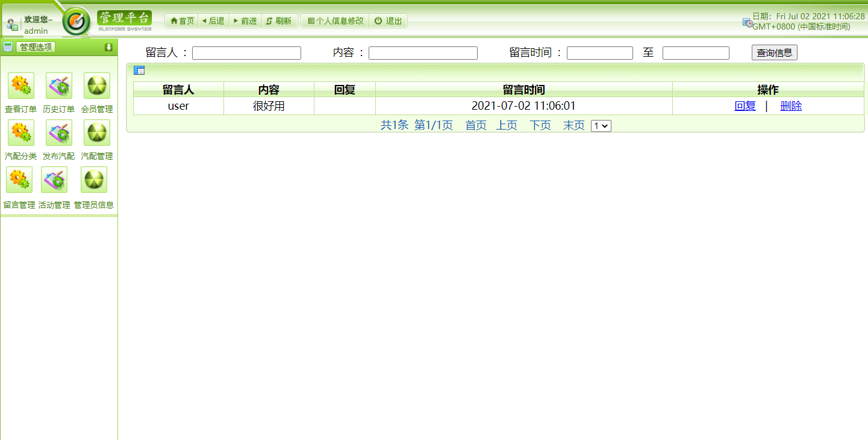Open 个人信息修改 personal info editor
This screenshot has height=440, width=868.
(x=335, y=20)
